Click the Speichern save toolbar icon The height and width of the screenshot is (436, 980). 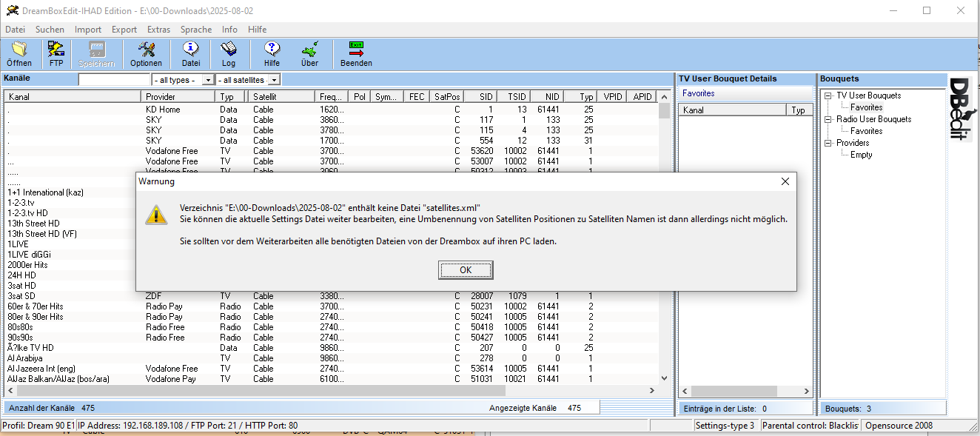pyautogui.click(x=97, y=54)
